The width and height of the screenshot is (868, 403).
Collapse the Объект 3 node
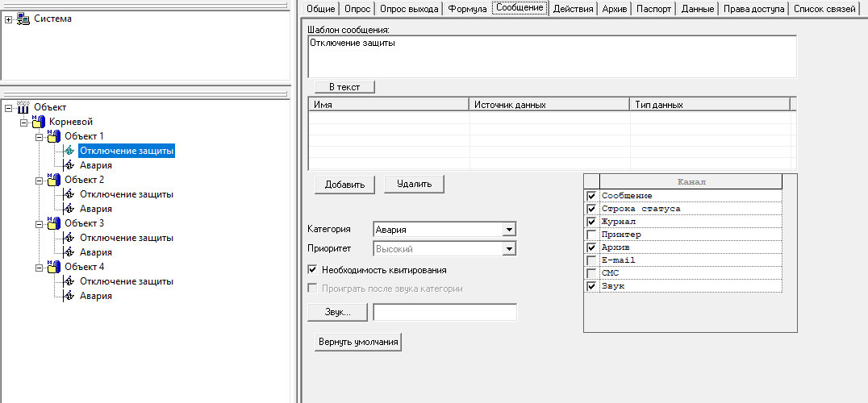click(x=39, y=224)
